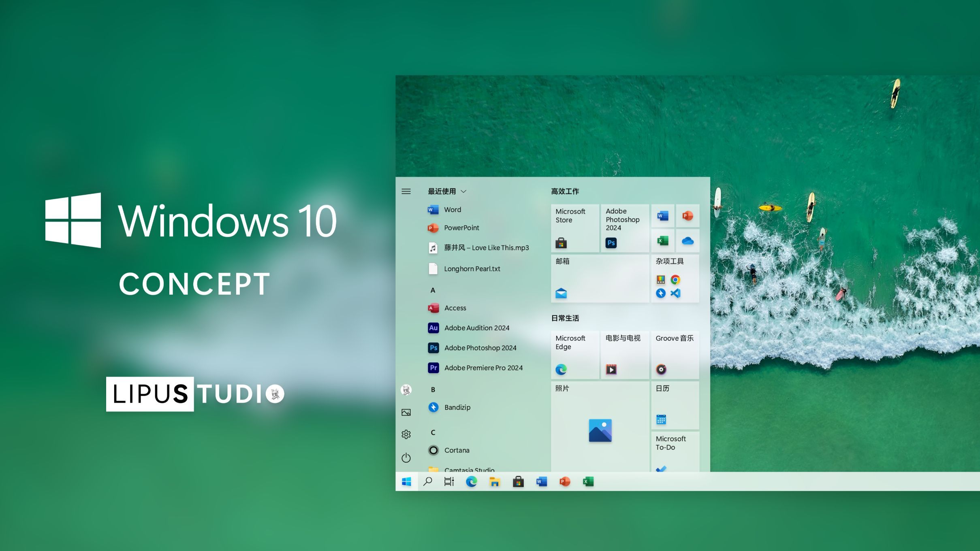Open the Groove 音乐 tile
This screenshot has width=980, height=551.
[675, 355]
